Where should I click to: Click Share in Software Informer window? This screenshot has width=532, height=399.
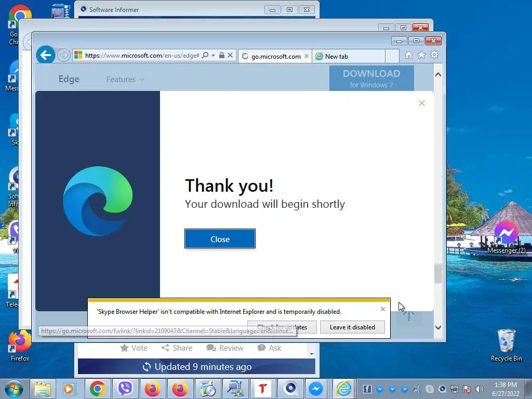click(177, 348)
